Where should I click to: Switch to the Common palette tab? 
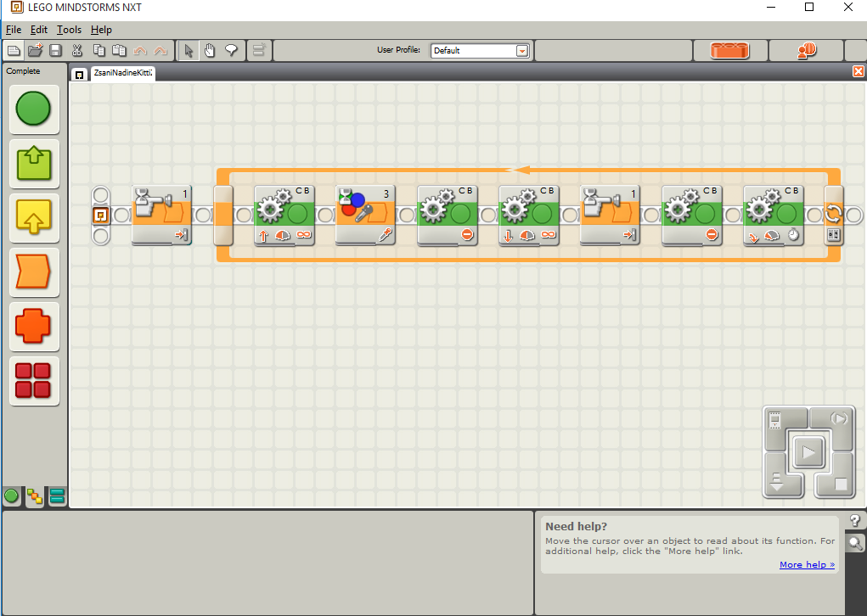click(x=11, y=496)
